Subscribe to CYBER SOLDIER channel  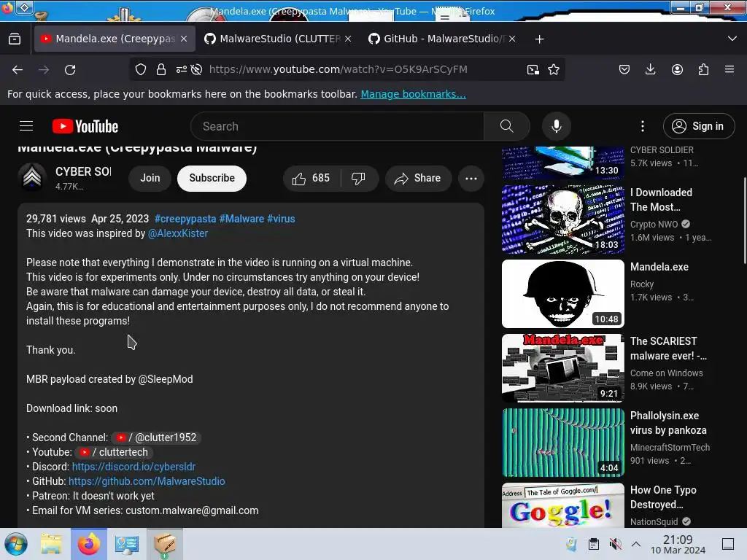212,178
